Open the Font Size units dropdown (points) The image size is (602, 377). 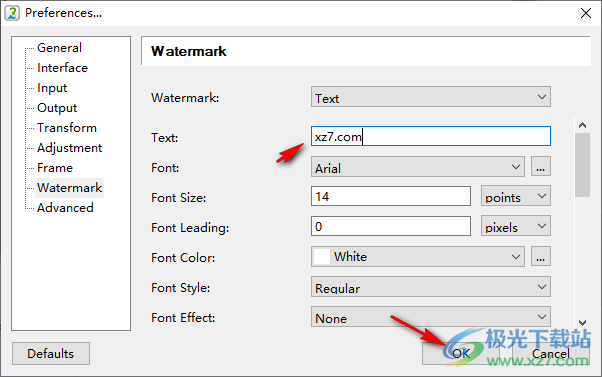(516, 196)
